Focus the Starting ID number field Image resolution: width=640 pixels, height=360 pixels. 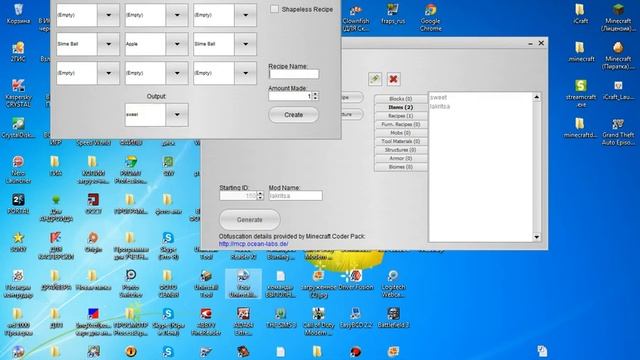tap(238, 196)
